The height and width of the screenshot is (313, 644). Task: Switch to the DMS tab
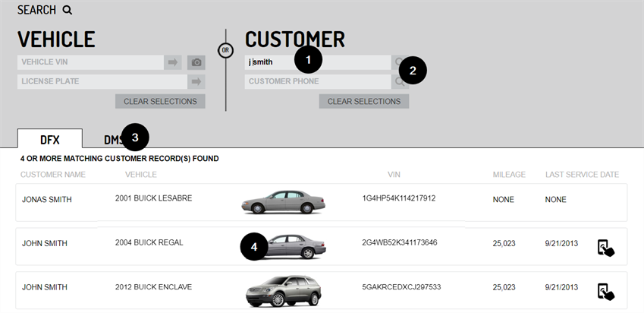[112, 139]
